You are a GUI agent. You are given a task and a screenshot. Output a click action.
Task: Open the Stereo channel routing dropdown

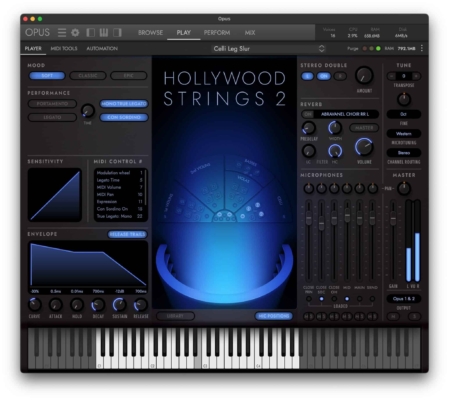point(404,153)
